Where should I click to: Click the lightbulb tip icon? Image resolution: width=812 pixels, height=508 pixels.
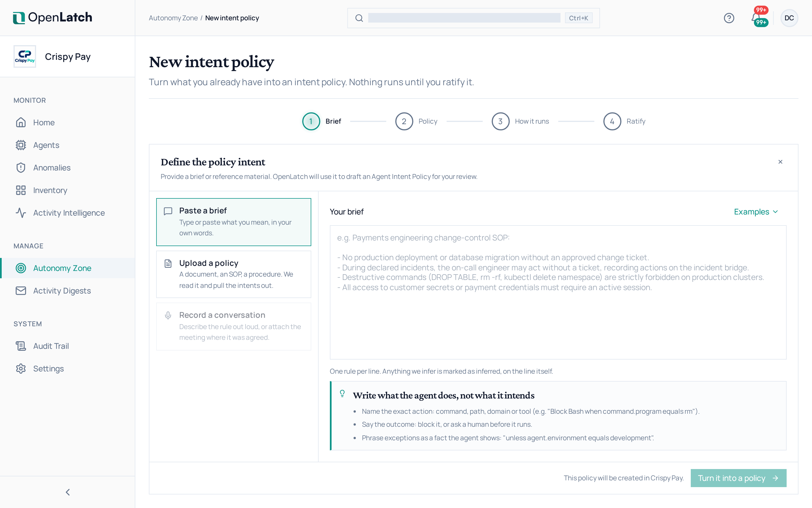pyautogui.click(x=342, y=393)
